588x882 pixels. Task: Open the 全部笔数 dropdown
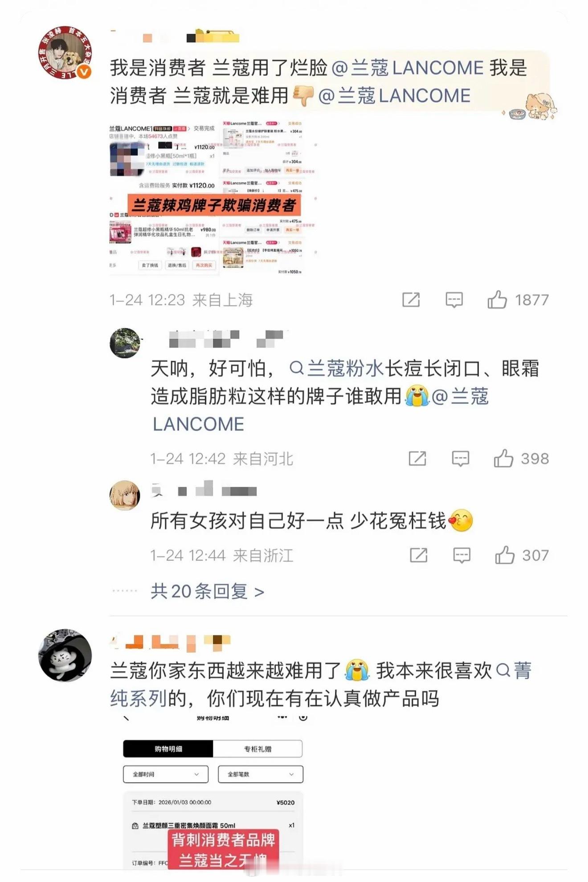pyautogui.click(x=261, y=774)
